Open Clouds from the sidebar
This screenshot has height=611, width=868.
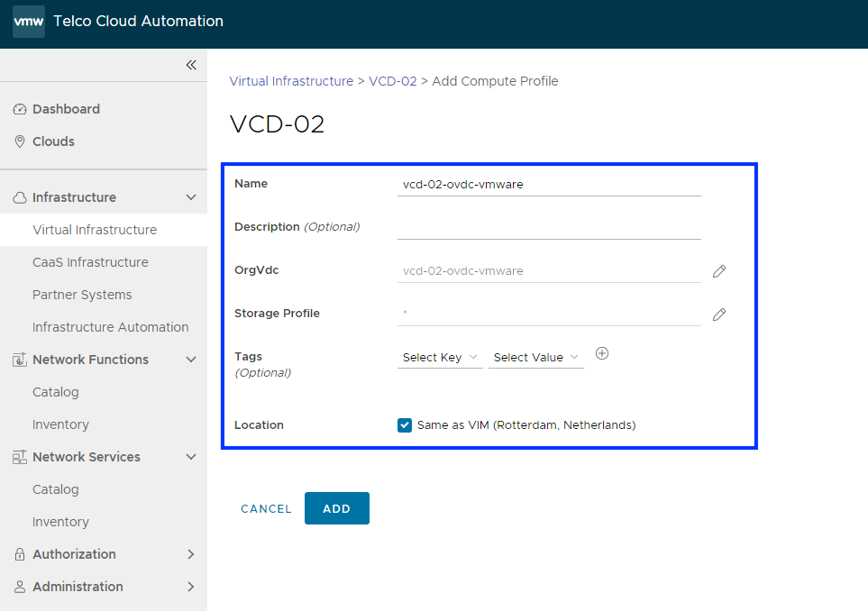click(x=53, y=141)
